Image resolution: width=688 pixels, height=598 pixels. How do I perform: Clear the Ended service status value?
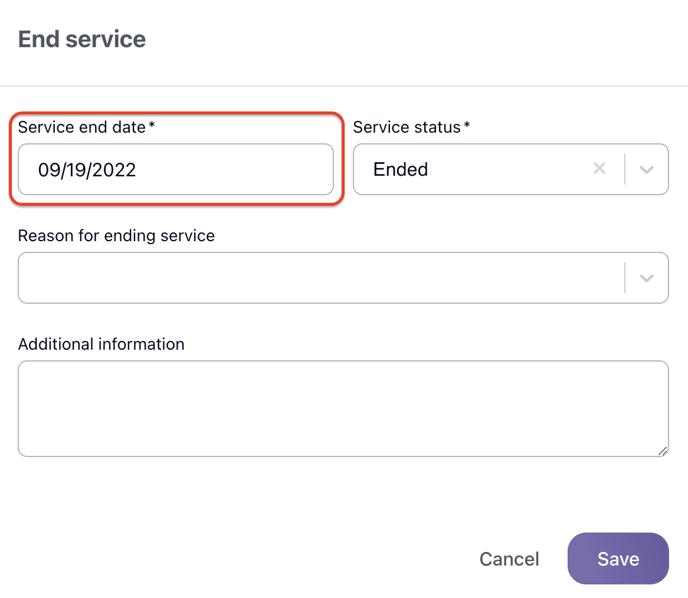tap(599, 169)
